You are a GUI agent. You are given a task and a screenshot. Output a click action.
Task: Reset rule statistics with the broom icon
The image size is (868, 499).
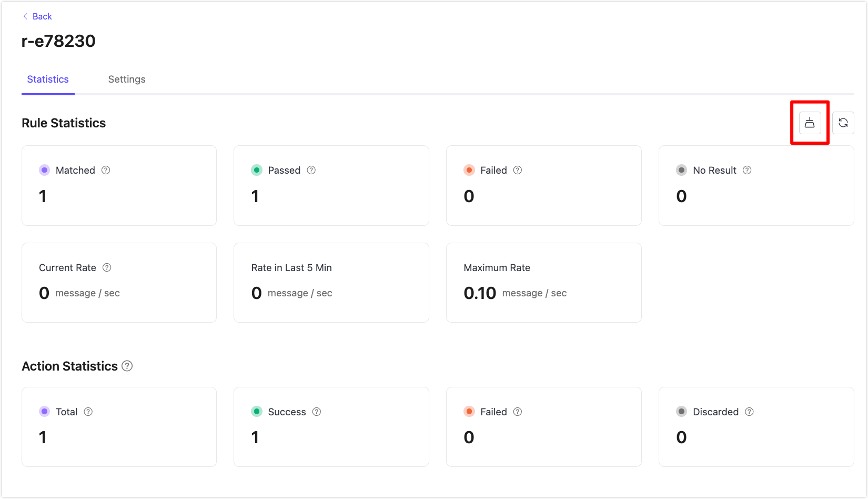[810, 123]
